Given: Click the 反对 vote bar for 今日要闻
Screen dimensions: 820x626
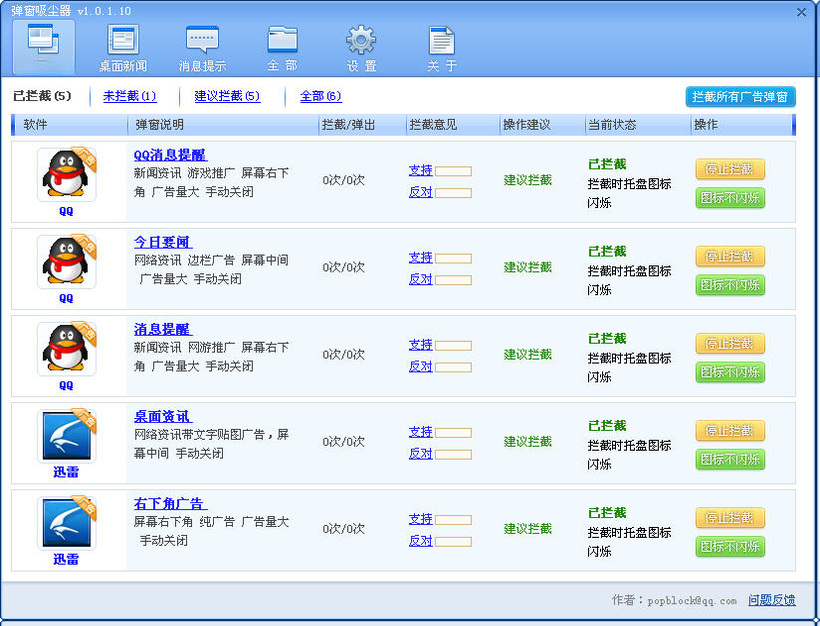Looking at the screenshot, I should click(453, 281).
